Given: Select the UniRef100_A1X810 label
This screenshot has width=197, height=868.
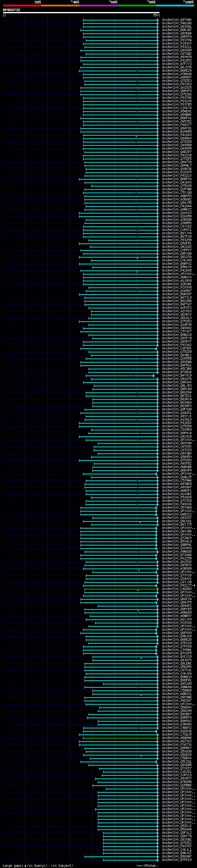Looking at the screenshot, I should coord(176,419).
